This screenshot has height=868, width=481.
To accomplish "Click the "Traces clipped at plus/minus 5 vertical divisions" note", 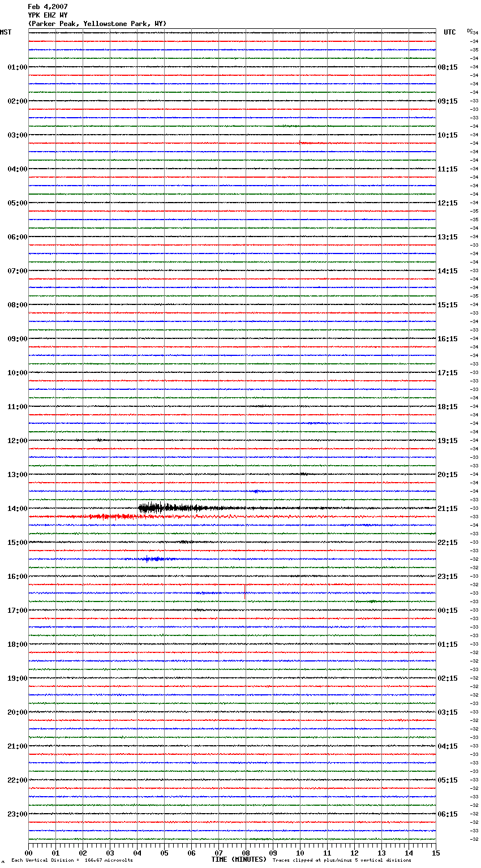I will coord(342,861).
